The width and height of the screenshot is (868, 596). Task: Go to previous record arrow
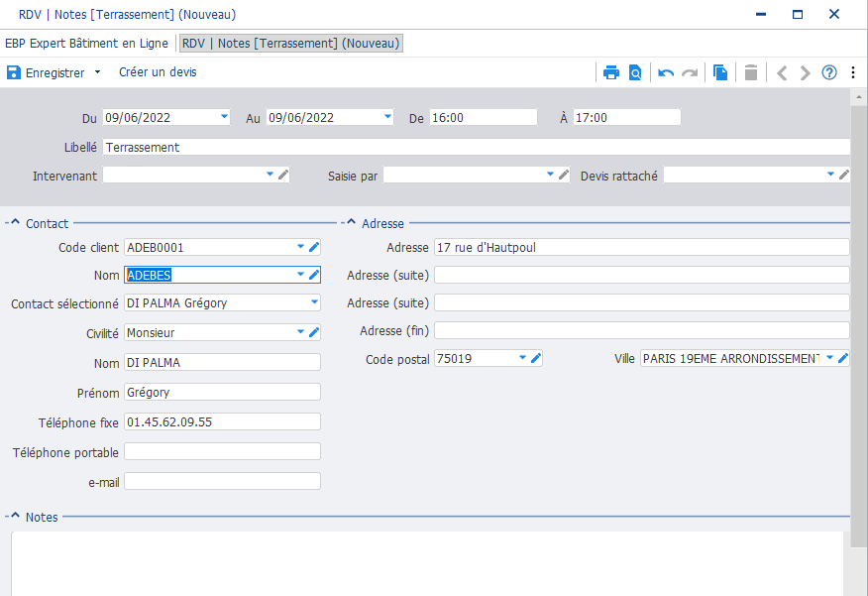(782, 72)
